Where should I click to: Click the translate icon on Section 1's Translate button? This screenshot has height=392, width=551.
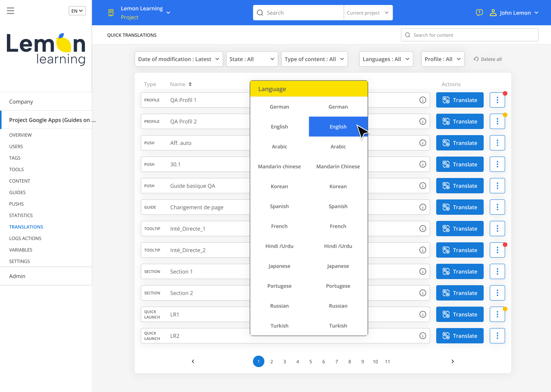pyautogui.click(x=445, y=271)
